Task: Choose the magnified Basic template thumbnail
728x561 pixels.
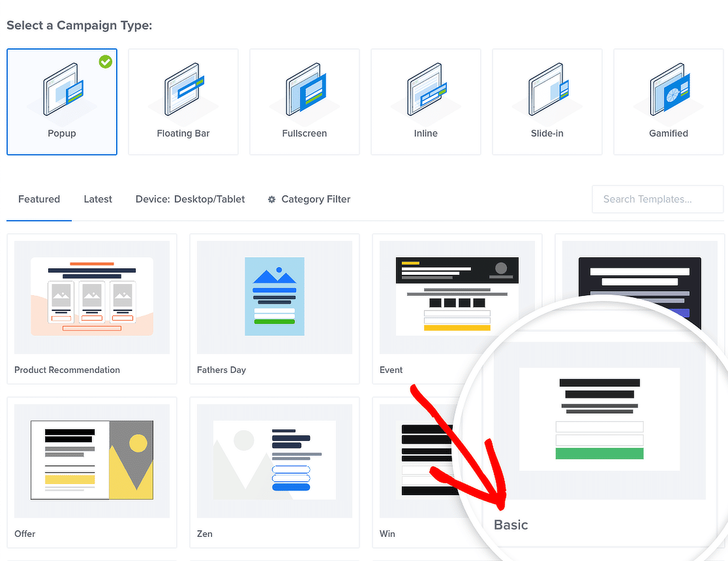Action: (x=599, y=420)
